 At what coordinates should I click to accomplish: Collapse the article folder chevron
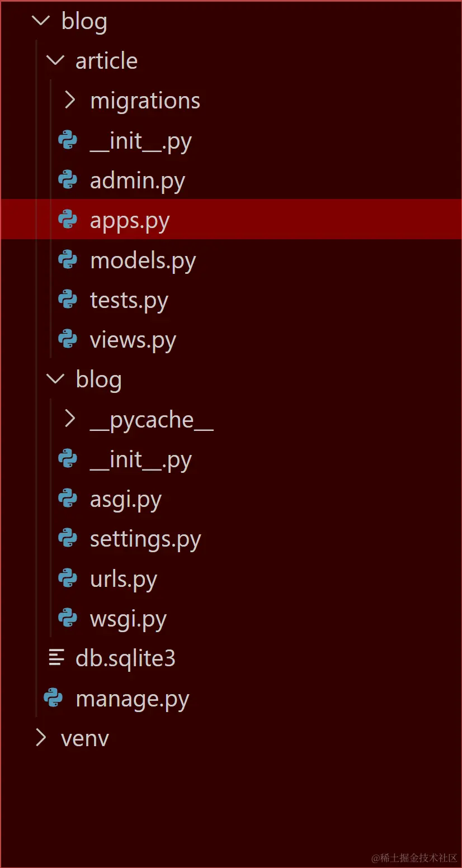(55, 60)
